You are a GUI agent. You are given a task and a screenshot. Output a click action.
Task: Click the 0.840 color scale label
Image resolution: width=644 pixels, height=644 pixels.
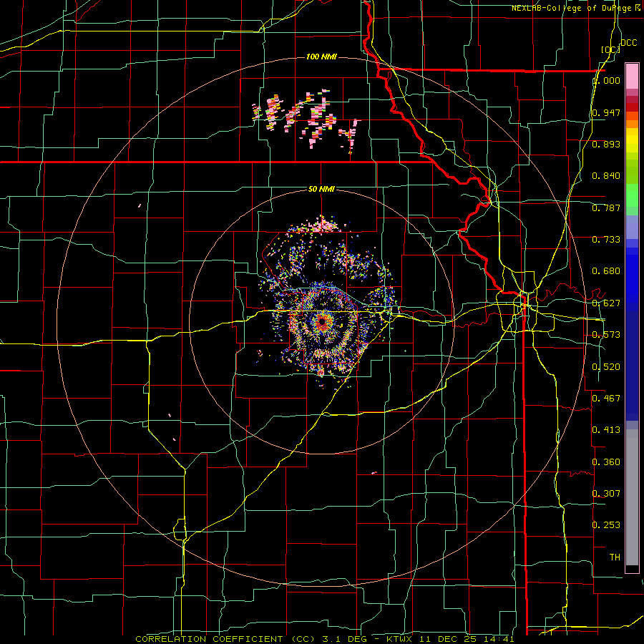(x=606, y=176)
